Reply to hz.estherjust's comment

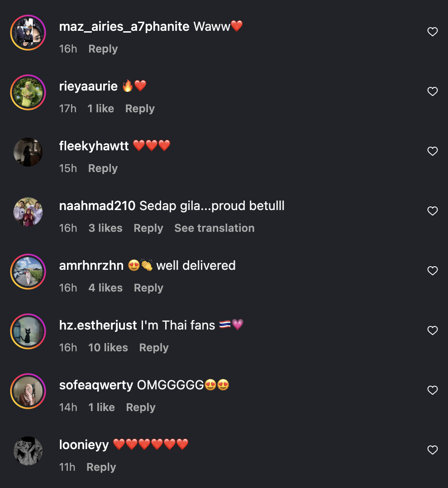coord(154,348)
